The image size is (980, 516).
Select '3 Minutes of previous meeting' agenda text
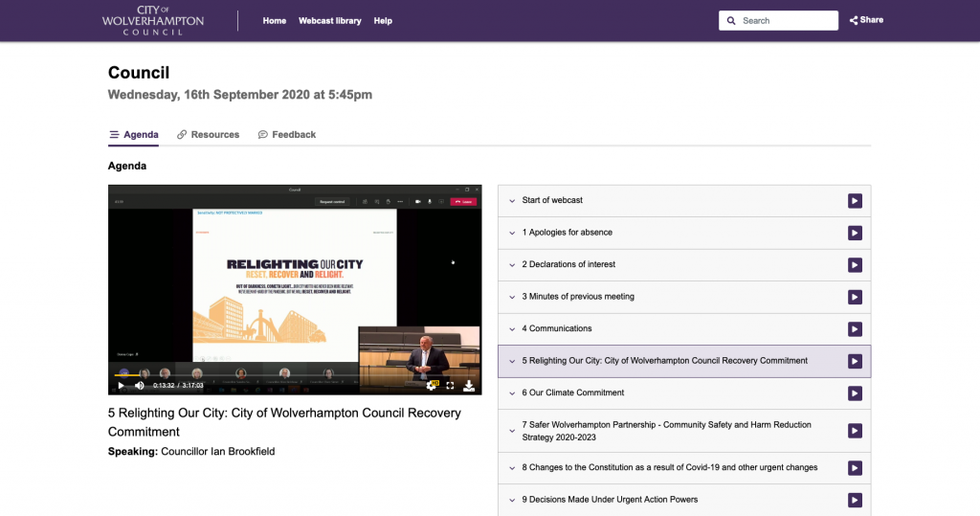coord(578,297)
